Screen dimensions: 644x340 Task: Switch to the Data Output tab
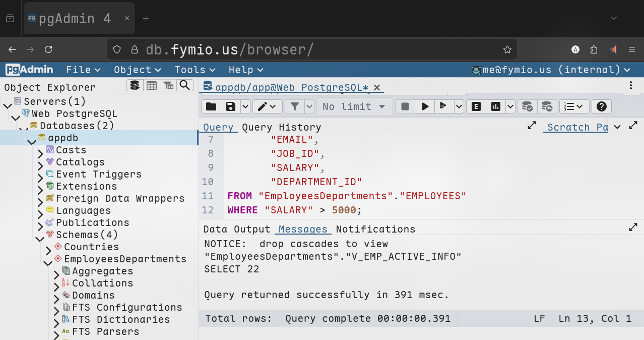tap(237, 229)
